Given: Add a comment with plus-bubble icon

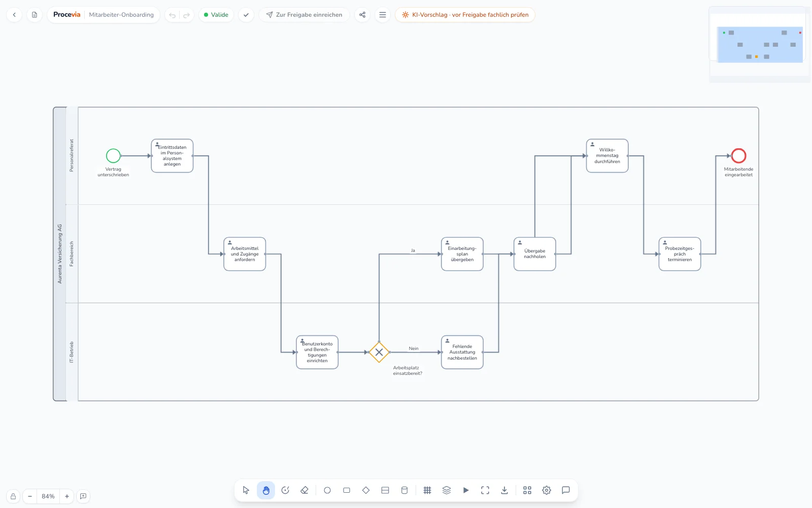Looking at the screenshot, I should [83, 496].
